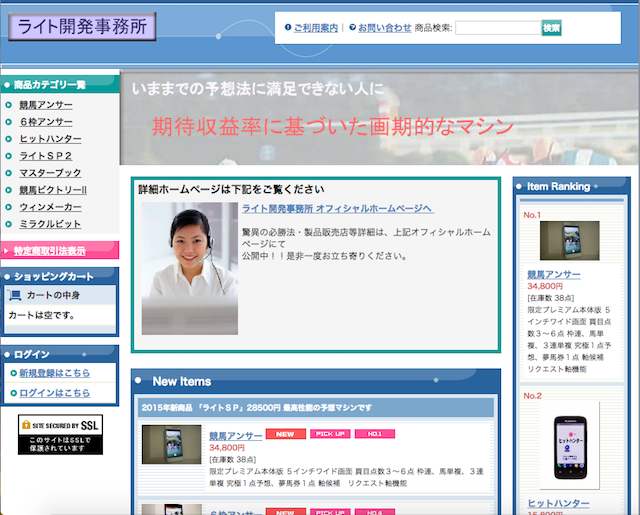Click the No.1 競馬アンサー ranking thumbnail
This screenshot has width=640, height=515.
click(x=569, y=240)
